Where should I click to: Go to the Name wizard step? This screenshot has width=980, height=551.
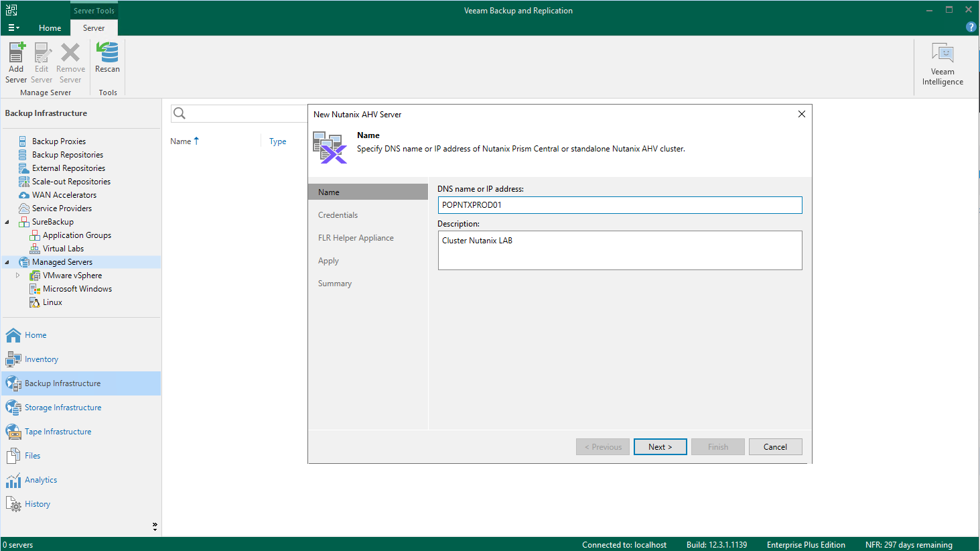368,192
